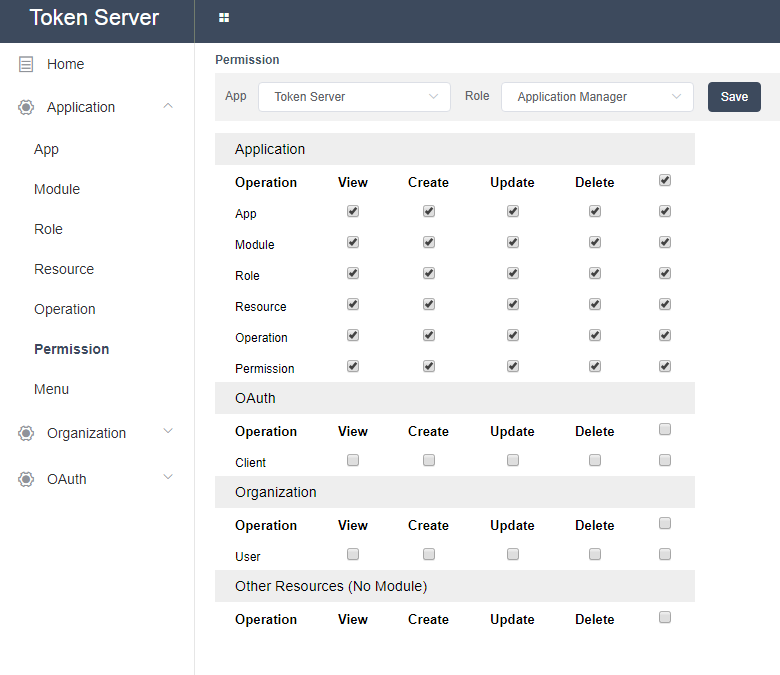Collapse the Application sidebar section chevron
Viewport: 780px width, 675px height.
click(168, 105)
